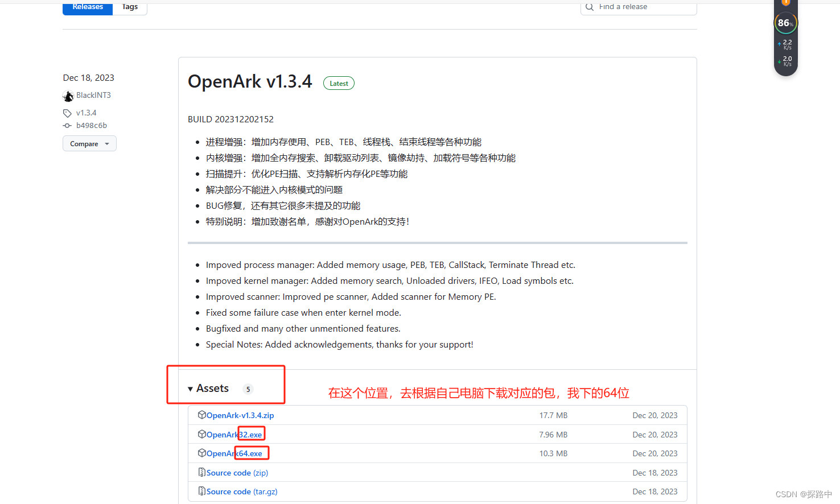Viewport: 840px width, 504px height.
Task: Click the 17.7 MB size value
Action: point(553,415)
